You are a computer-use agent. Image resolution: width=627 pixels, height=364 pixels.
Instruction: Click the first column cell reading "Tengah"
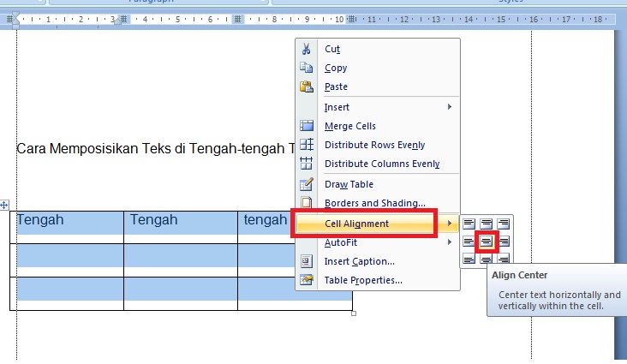pyautogui.click(x=67, y=227)
